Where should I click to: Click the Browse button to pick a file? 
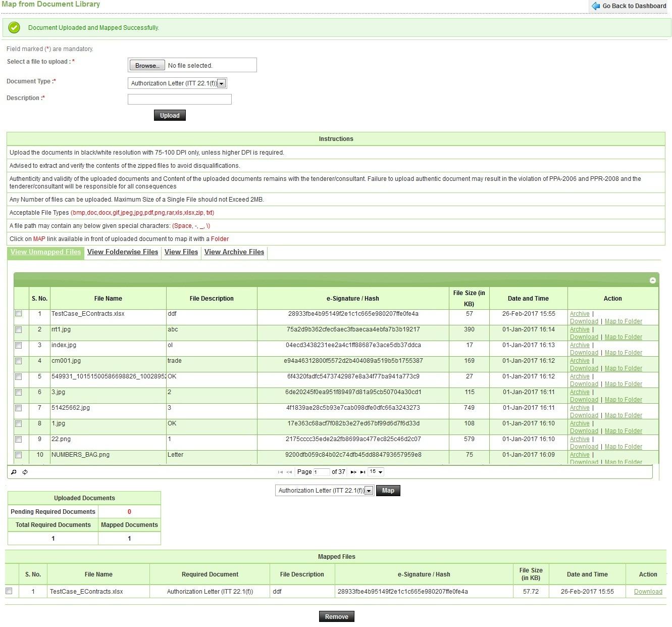click(147, 66)
